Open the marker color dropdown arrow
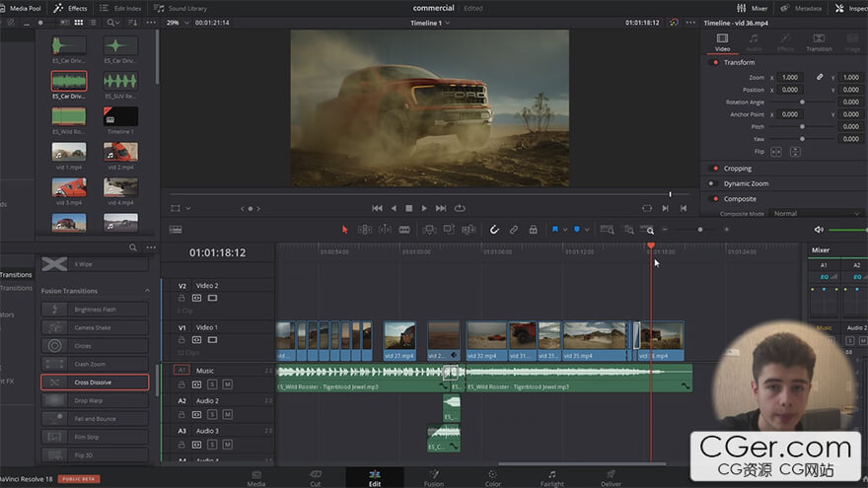The width and height of the screenshot is (868, 488). coord(587,230)
